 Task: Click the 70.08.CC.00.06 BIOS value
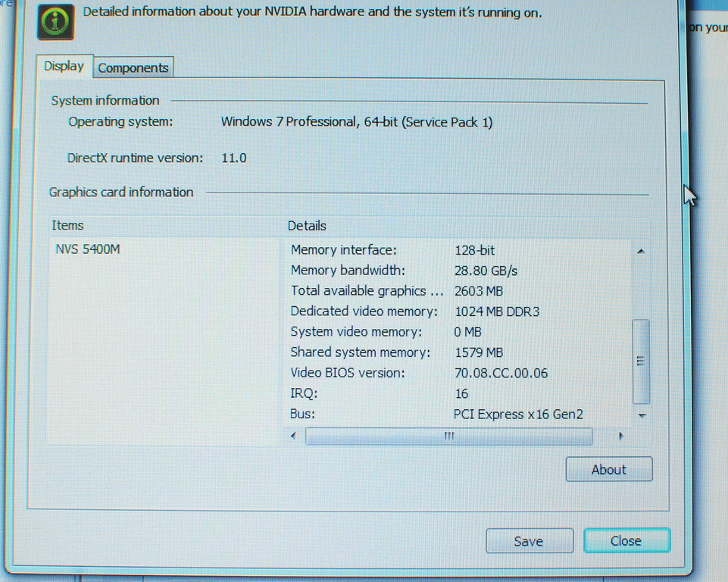501,373
